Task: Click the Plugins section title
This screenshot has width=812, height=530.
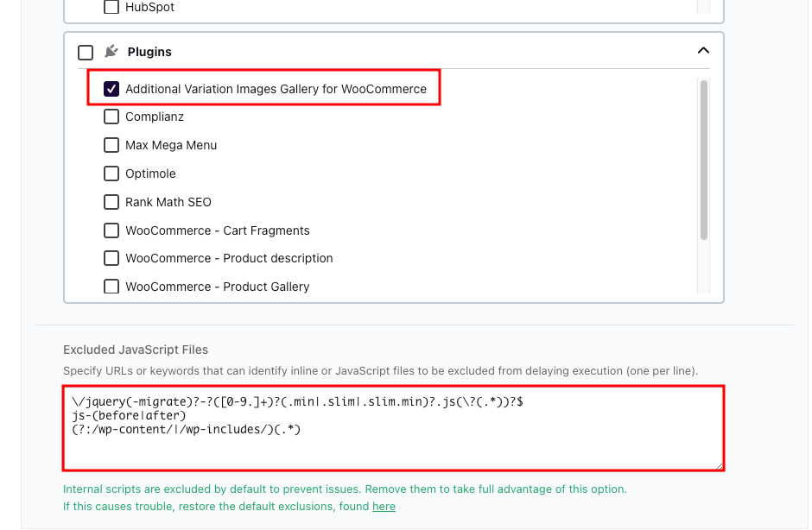Action: (x=149, y=52)
